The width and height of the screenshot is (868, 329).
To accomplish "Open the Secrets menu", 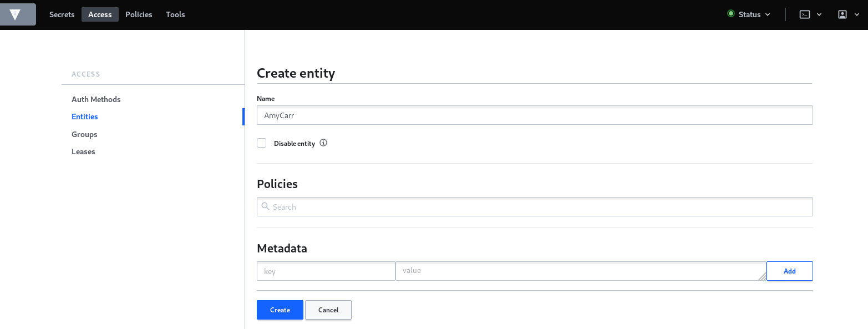I will [62, 14].
